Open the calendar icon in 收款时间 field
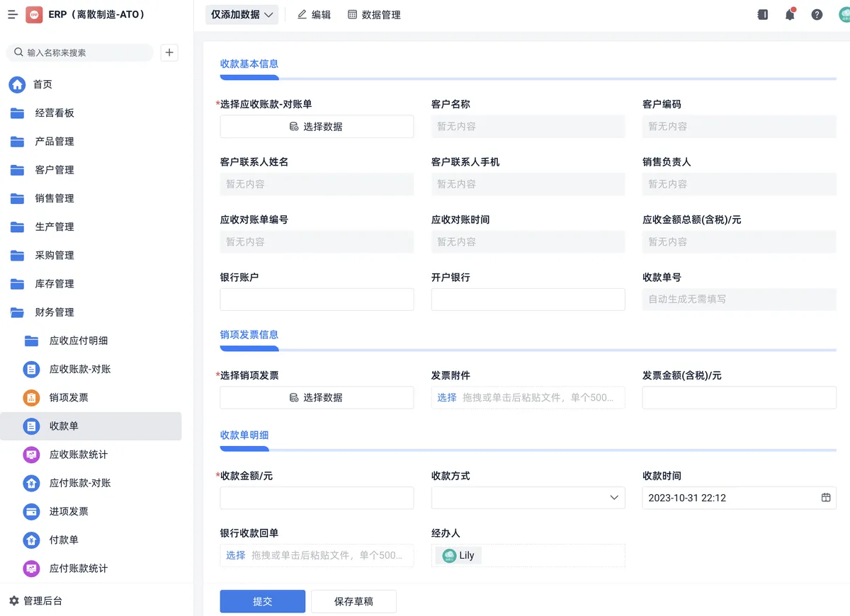Image resolution: width=850 pixels, height=616 pixels. pyautogui.click(x=826, y=498)
